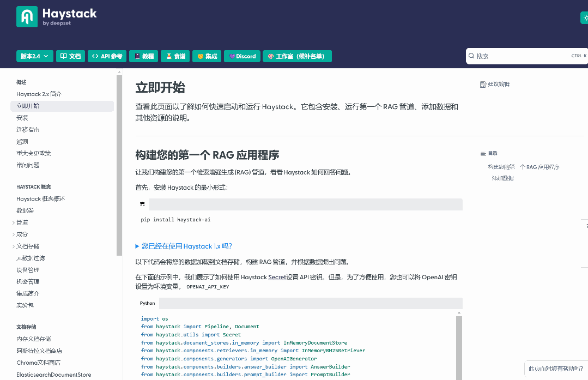Open the 机密管理 sidebar page
Screen dimensions: 588x380
[x=28, y=282]
